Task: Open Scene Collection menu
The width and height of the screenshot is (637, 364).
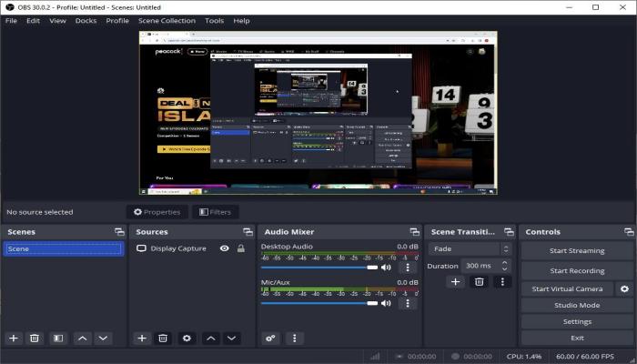Action: (x=167, y=21)
